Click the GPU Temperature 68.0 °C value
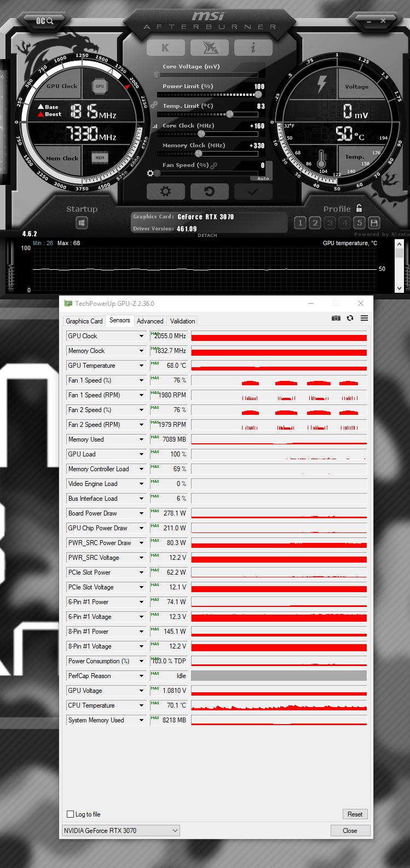Screen dimensions: 410x868 point(169,366)
